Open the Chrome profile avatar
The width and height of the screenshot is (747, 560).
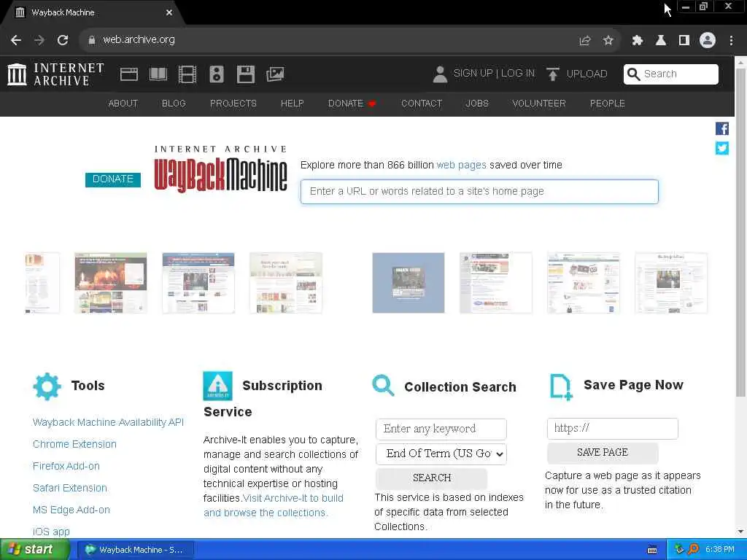(x=708, y=40)
